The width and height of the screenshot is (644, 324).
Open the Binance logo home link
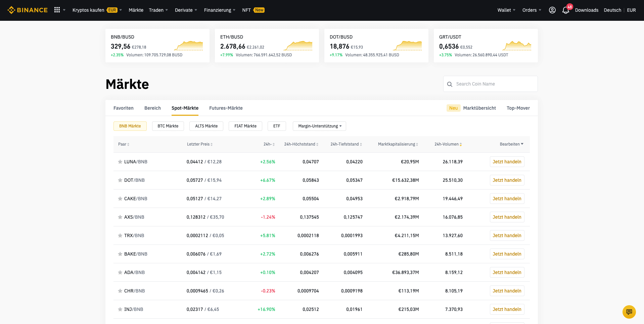(x=28, y=10)
